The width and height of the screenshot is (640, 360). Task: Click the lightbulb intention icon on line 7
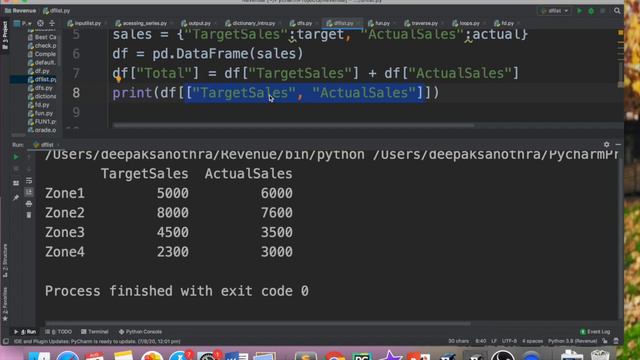(118, 79)
